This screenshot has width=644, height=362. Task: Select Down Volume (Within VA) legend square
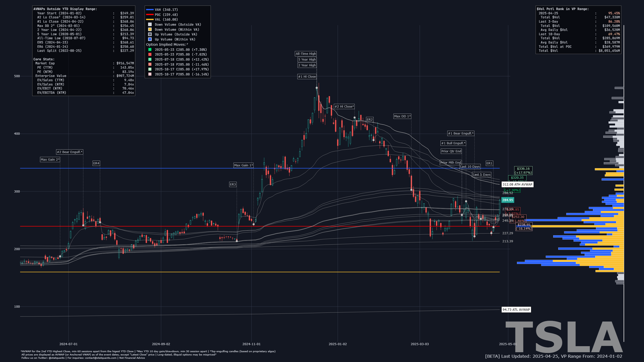click(150, 29)
